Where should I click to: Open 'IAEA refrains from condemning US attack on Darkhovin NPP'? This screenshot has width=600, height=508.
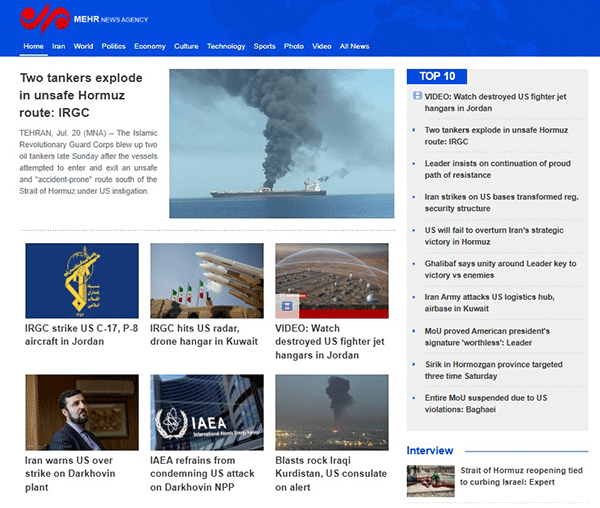pos(202,474)
